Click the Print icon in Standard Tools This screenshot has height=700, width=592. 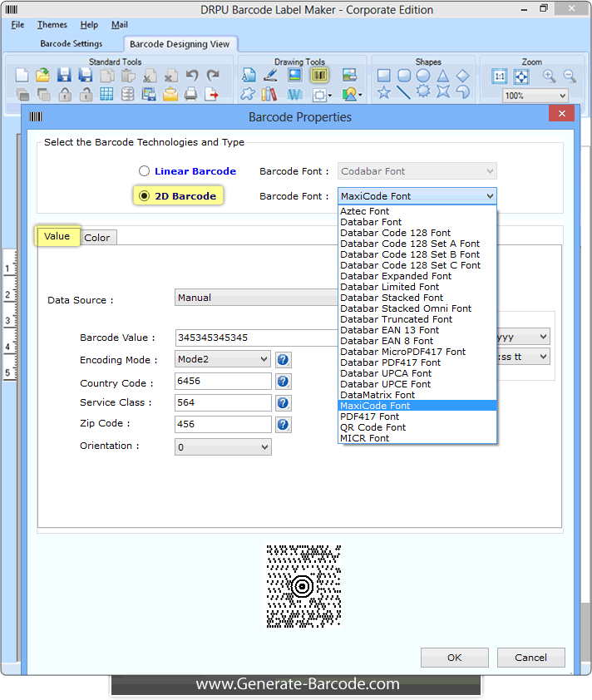pos(190,94)
